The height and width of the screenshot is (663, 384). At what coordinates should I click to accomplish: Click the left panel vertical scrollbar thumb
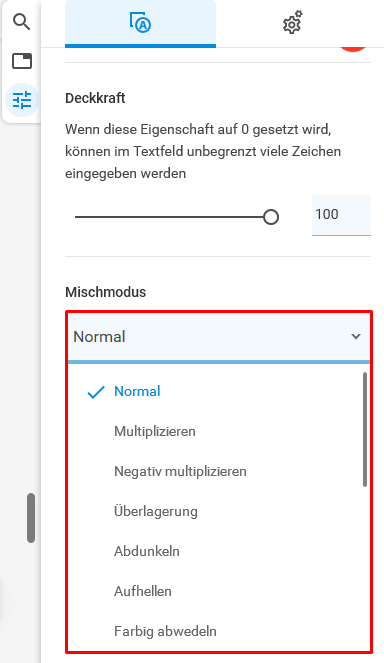(x=31, y=518)
